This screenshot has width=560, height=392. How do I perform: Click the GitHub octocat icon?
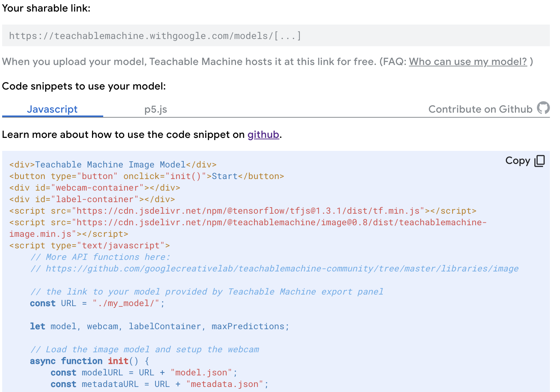click(543, 108)
